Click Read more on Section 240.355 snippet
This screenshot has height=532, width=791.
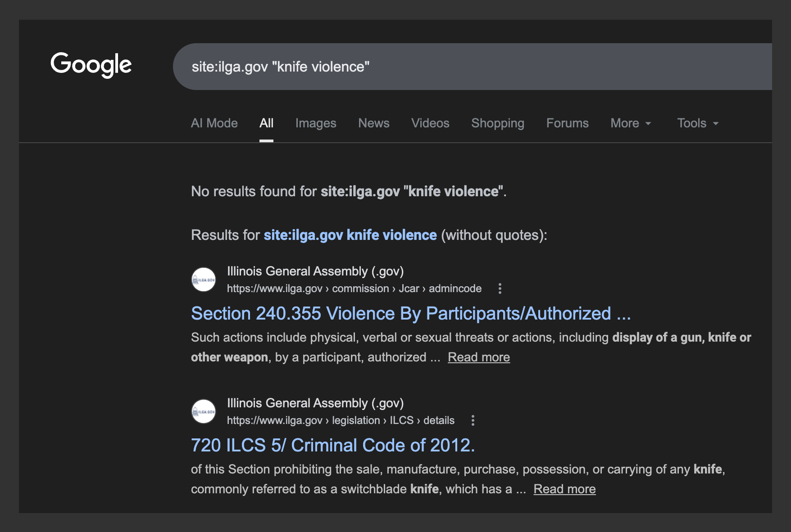479,357
